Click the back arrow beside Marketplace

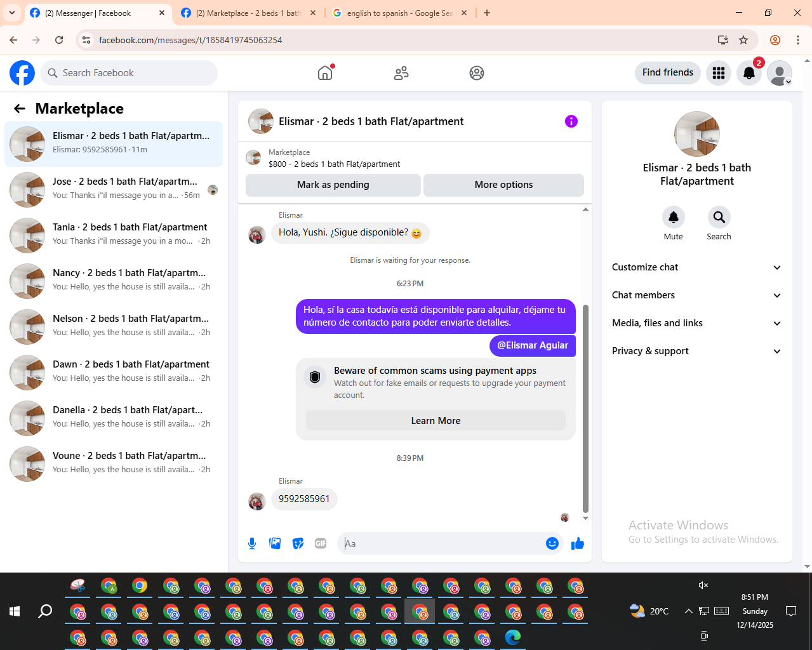tap(20, 109)
